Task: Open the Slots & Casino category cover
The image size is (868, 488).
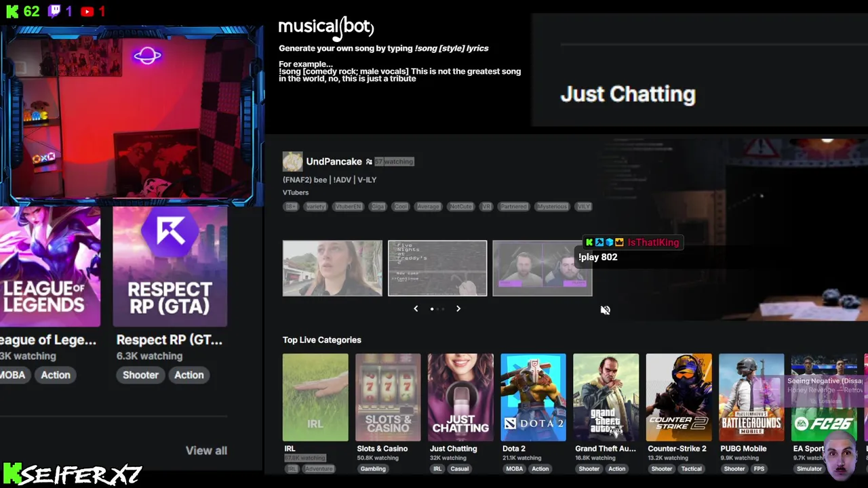Action: 388,397
